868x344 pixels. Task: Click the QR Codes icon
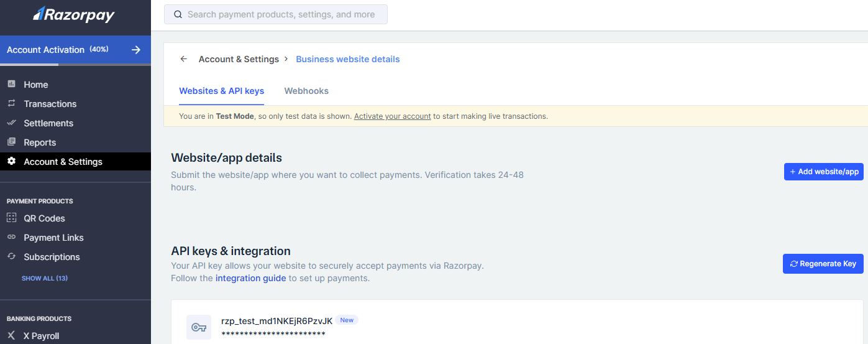pyautogui.click(x=11, y=218)
